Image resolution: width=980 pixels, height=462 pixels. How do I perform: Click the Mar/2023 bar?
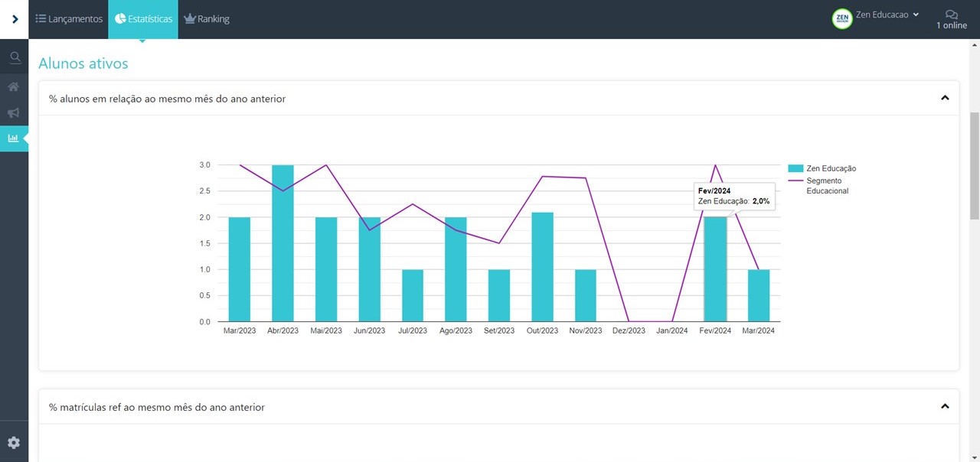pos(240,269)
